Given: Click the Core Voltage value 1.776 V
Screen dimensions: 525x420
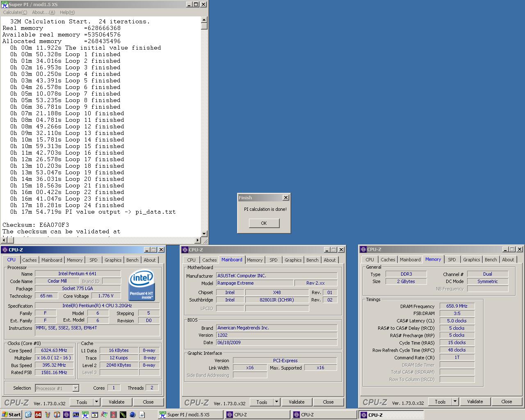Looking at the screenshot, I should click(106, 296).
